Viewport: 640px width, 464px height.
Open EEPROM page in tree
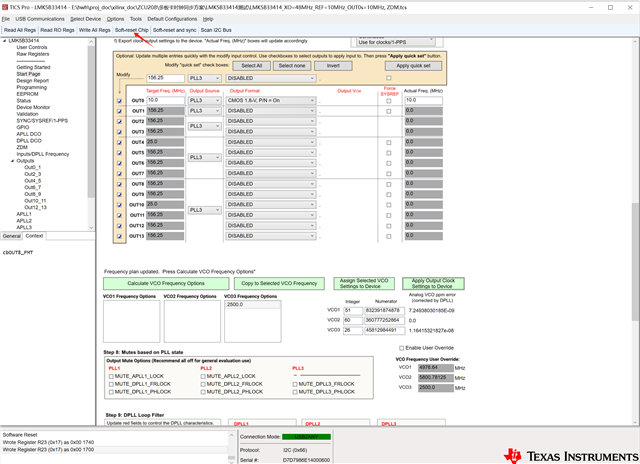(27, 94)
